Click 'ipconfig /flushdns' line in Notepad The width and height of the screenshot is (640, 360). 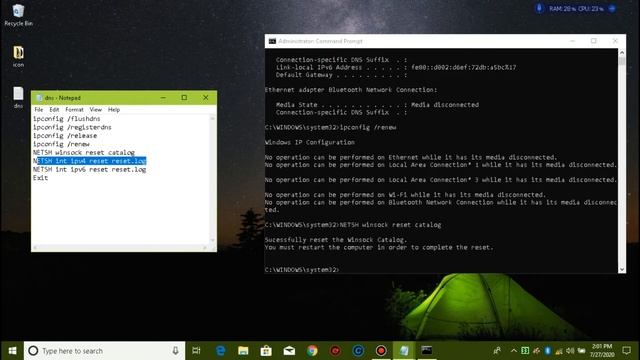pos(67,119)
